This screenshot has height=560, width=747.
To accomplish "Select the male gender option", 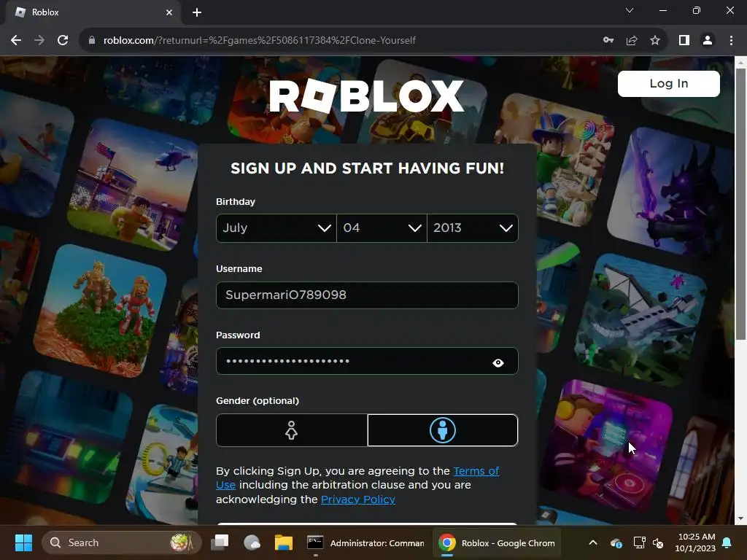I will (443, 430).
